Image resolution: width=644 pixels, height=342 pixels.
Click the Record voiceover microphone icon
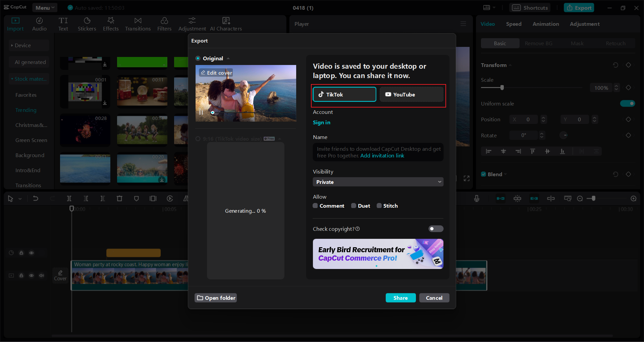pyautogui.click(x=477, y=199)
